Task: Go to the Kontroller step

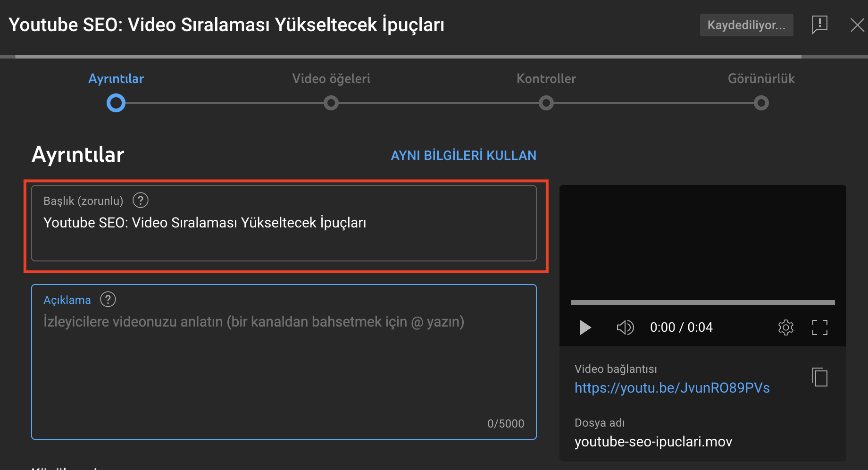Action: (x=546, y=79)
